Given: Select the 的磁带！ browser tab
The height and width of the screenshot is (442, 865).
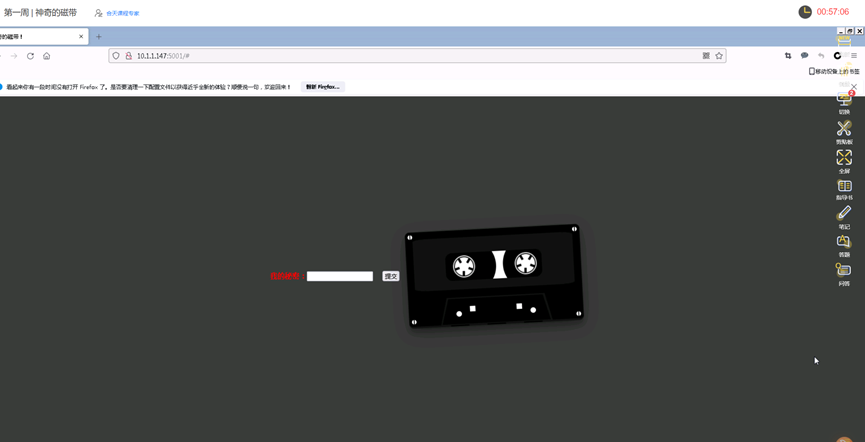Looking at the screenshot, I should [x=43, y=37].
